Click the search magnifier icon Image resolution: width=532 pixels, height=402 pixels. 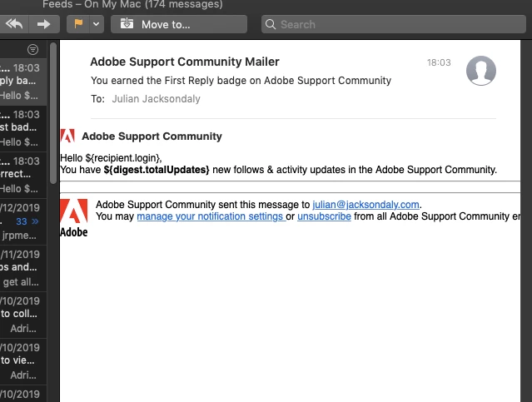[x=271, y=24]
